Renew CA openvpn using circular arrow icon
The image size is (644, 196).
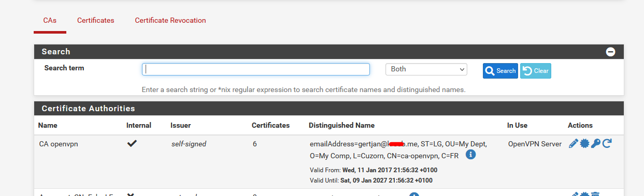pyautogui.click(x=607, y=144)
